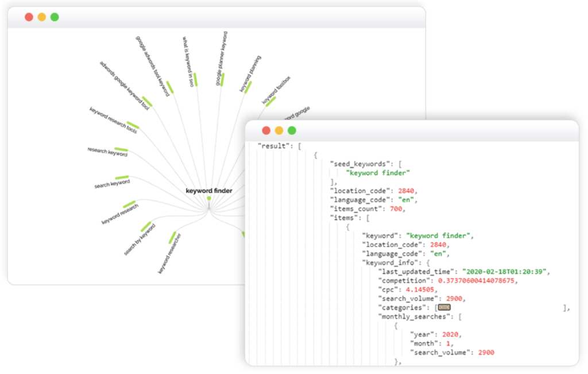Click the cpc value 4.14505

click(x=420, y=290)
